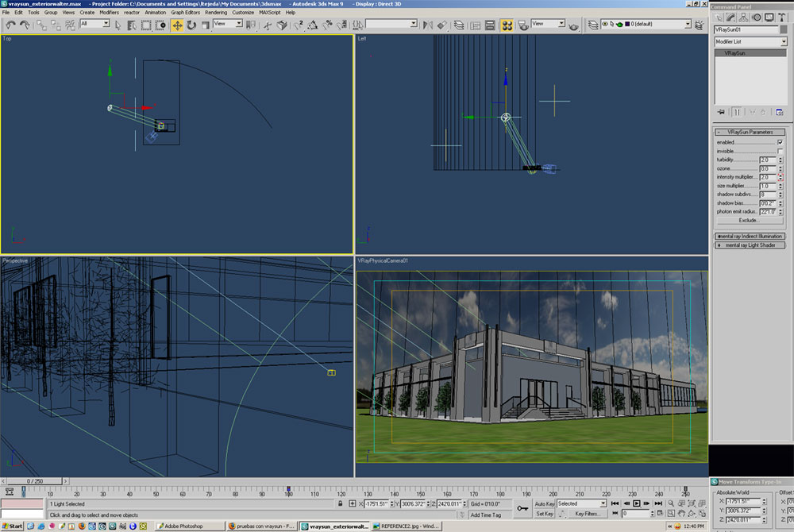Switch to the Display command panel tab

click(x=769, y=17)
